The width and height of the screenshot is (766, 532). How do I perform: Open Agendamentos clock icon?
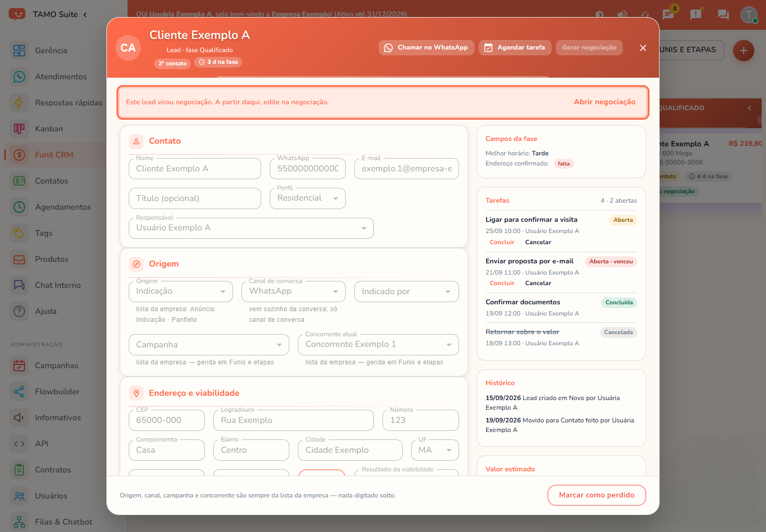(x=19, y=207)
